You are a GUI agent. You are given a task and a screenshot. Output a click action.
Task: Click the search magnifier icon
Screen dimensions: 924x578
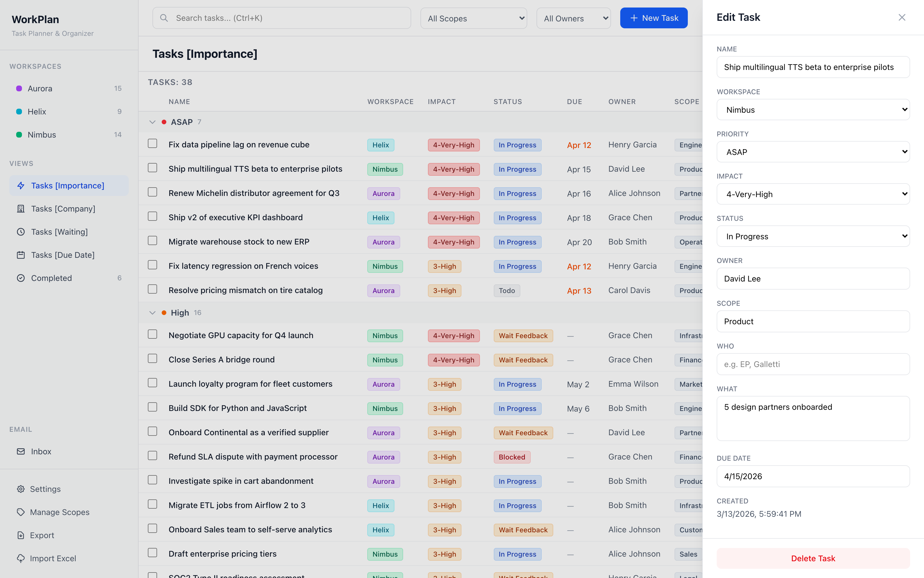click(x=164, y=18)
